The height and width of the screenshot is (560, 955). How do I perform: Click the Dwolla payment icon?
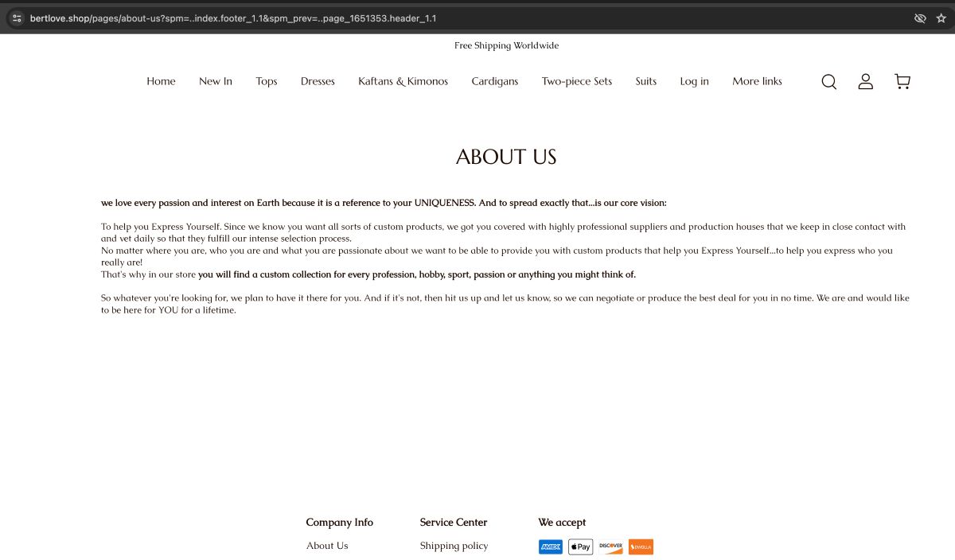pos(641,547)
